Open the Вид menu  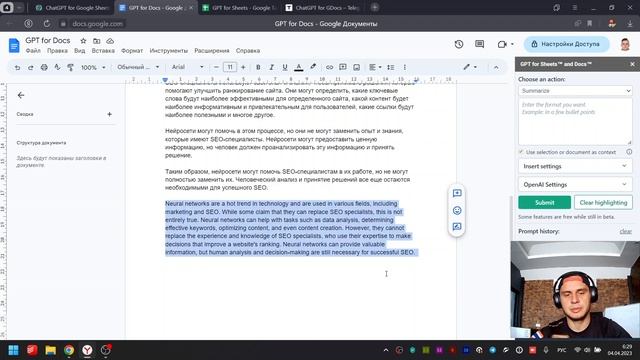click(80, 51)
